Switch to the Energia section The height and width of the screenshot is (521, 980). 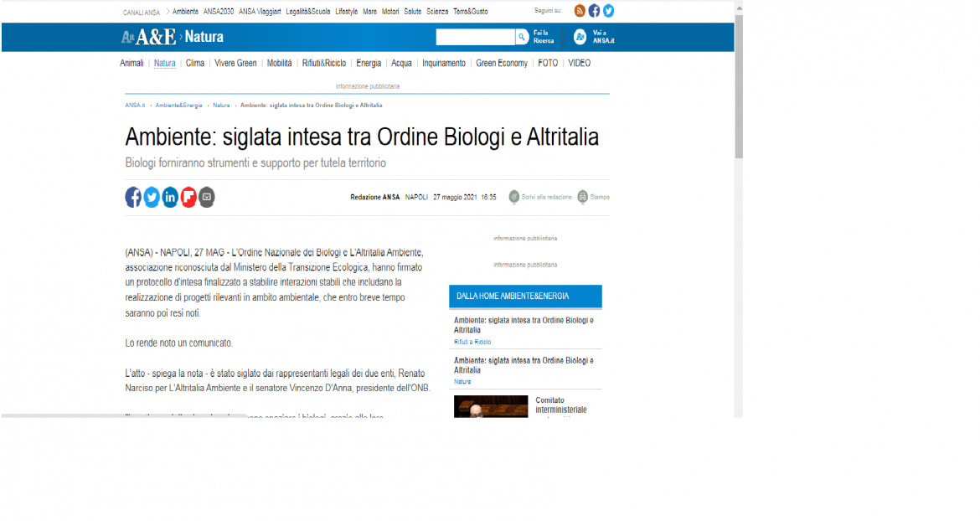[x=369, y=63]
